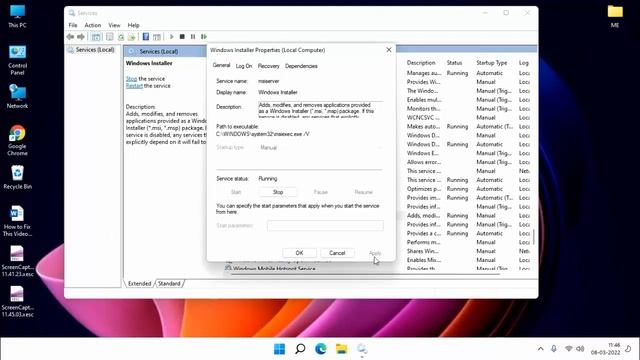
Task: Click the 'Stop the service' link
Action: coord(131,79)
